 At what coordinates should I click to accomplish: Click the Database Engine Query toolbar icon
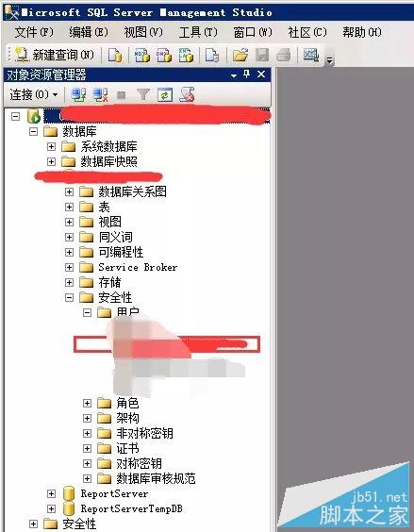point(115,55)
